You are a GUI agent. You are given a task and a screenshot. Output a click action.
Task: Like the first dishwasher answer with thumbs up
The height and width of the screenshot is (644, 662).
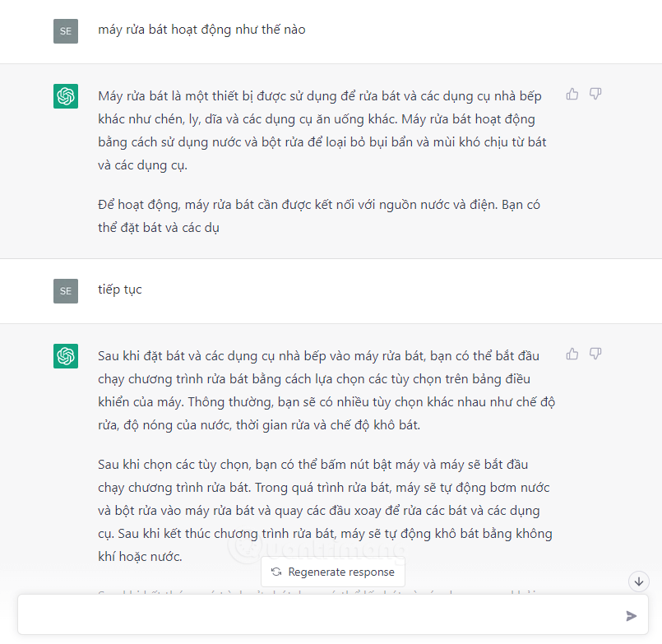click(572, 94)
